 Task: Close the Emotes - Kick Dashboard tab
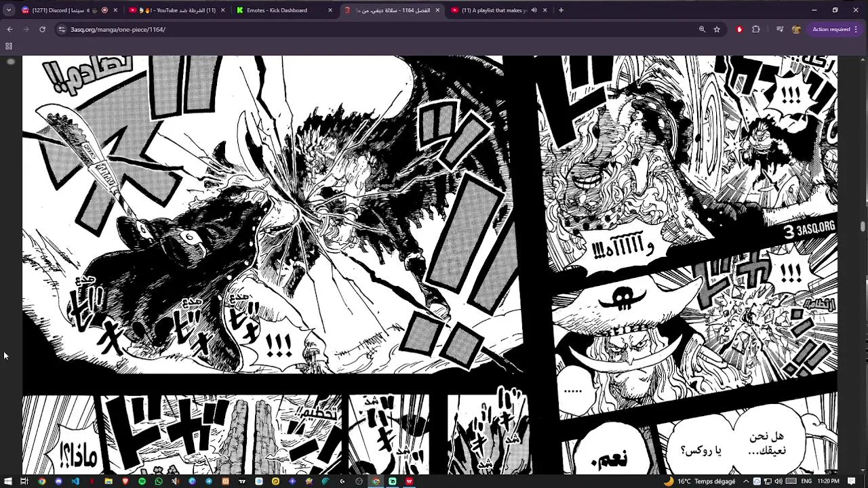pos(330,10)
